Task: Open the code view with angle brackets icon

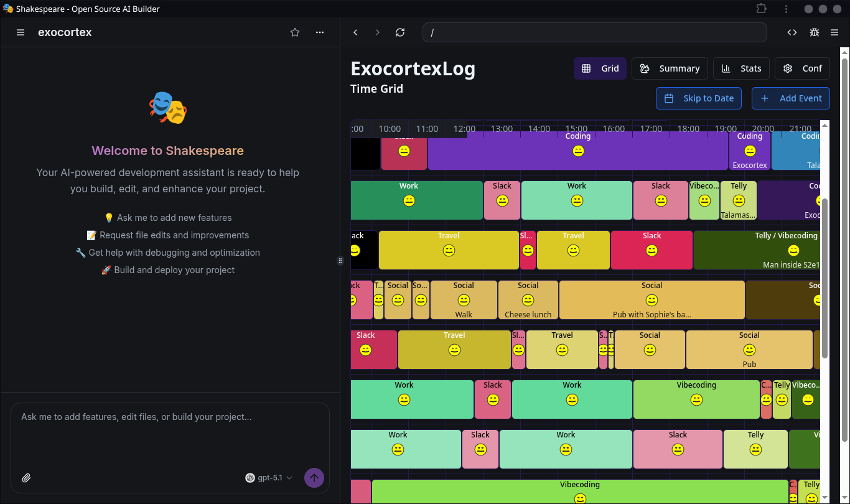Action: [792, 32]
